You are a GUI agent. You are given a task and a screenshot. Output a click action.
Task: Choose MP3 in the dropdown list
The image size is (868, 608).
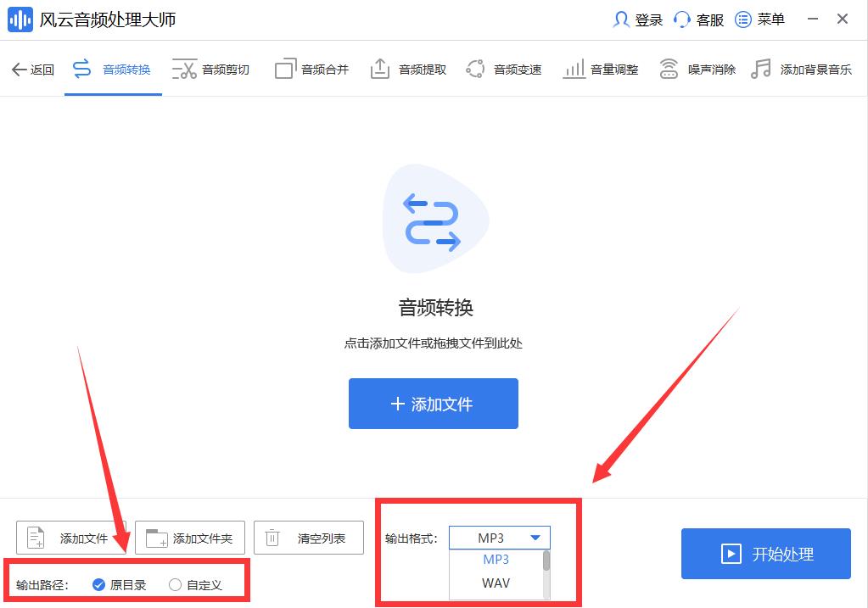click(x=496, y=560)
